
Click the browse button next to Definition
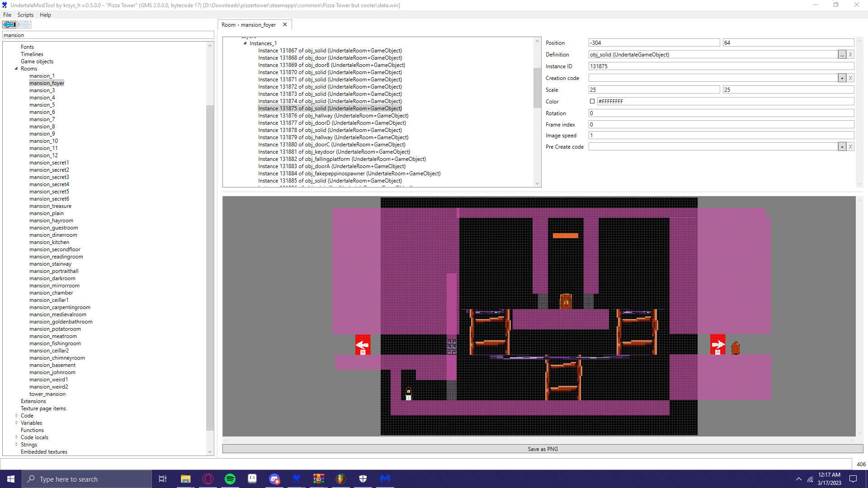point(842,54)
